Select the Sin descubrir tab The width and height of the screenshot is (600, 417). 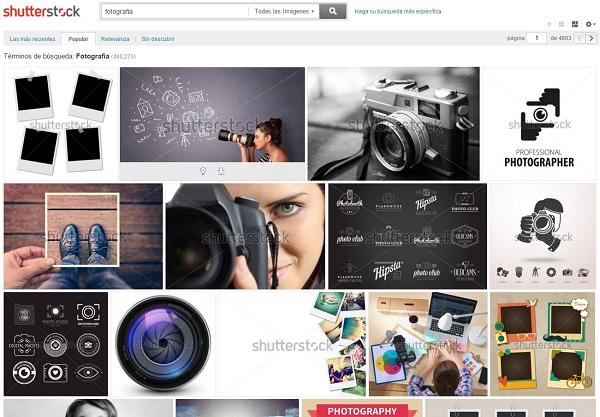point(158,39)
